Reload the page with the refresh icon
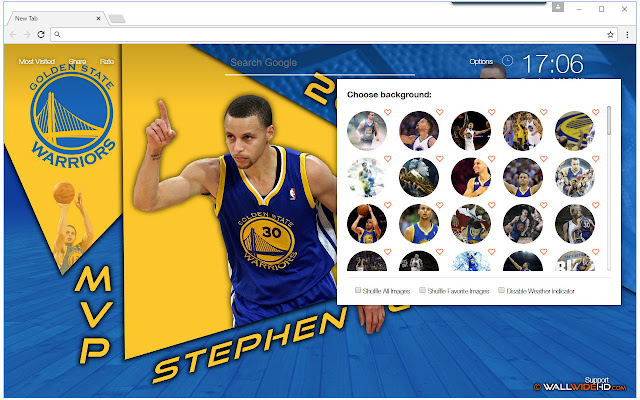 point(41,35)
